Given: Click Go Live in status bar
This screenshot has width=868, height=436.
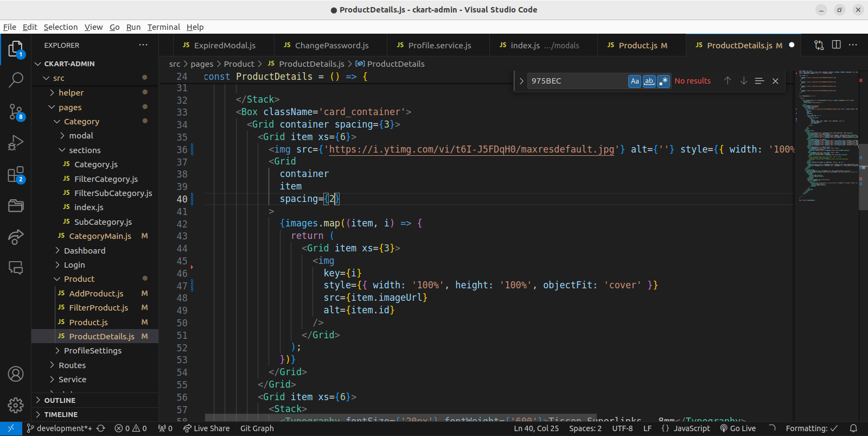Looking at the screenshot, I should [738, 428].
